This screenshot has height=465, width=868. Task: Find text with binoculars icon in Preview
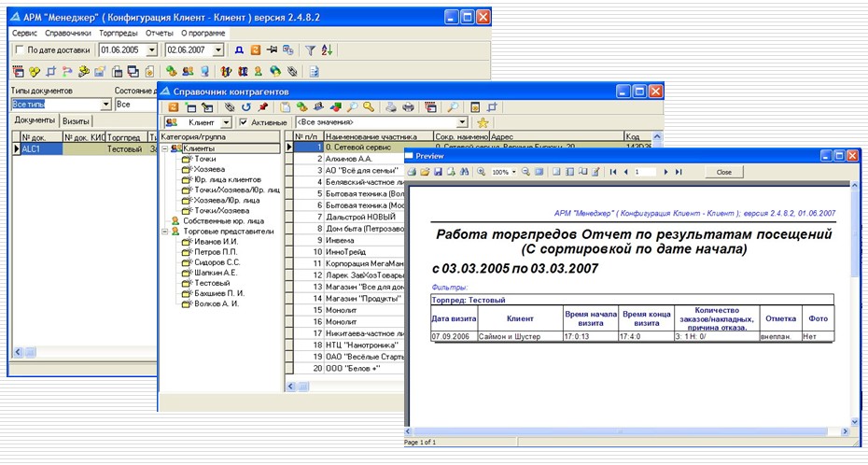464,172
